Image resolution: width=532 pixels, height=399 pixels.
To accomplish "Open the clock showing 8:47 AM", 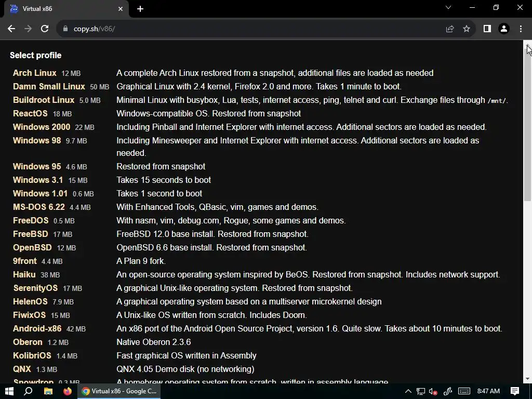I will pyautogui.click(x=488, y=391).
